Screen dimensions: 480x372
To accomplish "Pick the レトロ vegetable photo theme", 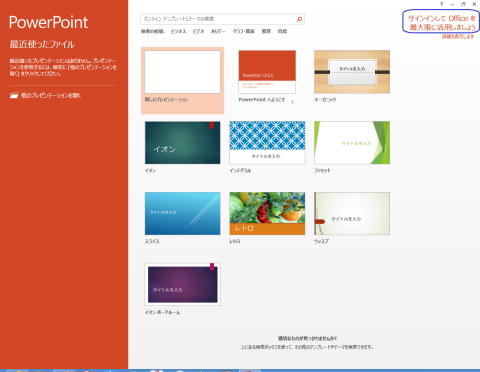I will pos(267,214).
